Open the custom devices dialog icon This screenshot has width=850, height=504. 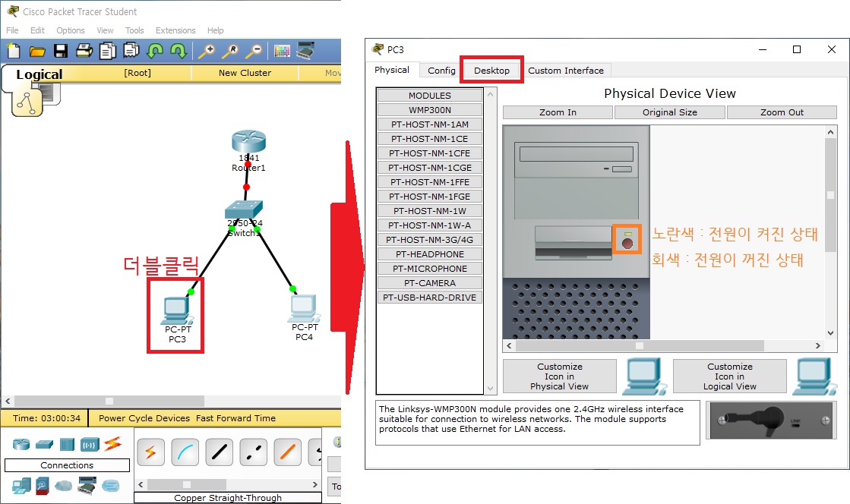tap(305, 50)
